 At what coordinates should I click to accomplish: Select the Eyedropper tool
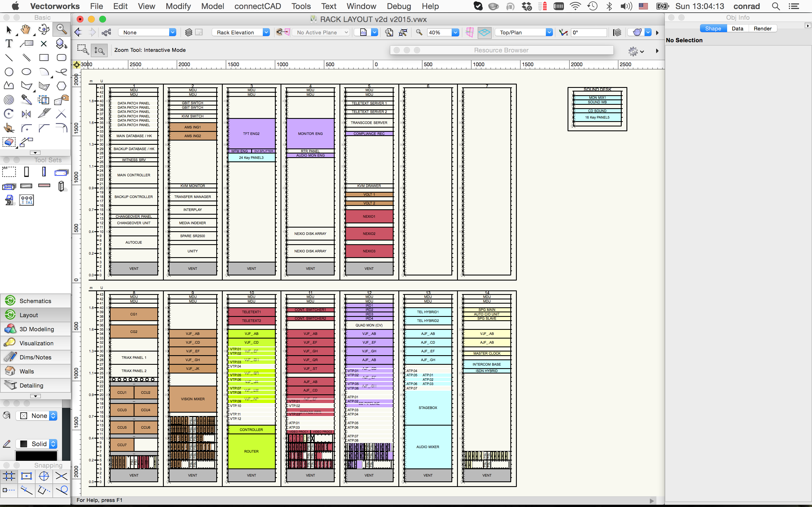click(x=27, y=100)
